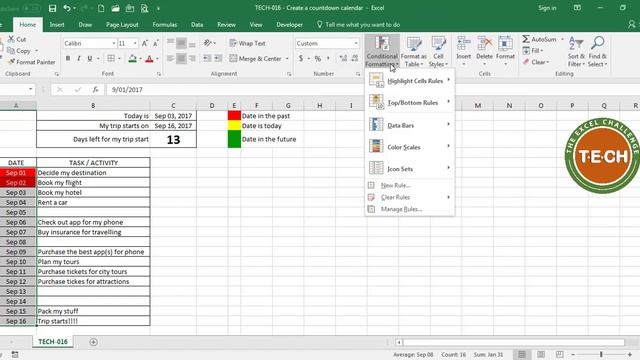Decrease the font size
Image resolution: width=640 pixels, height=360 pixels.
156,43
